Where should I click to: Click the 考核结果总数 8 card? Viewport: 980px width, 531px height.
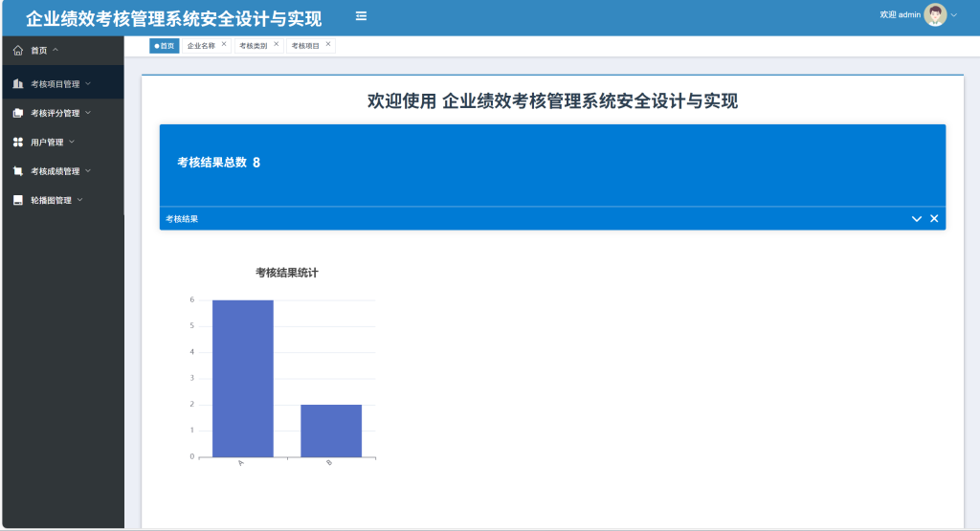pos(552,165)
